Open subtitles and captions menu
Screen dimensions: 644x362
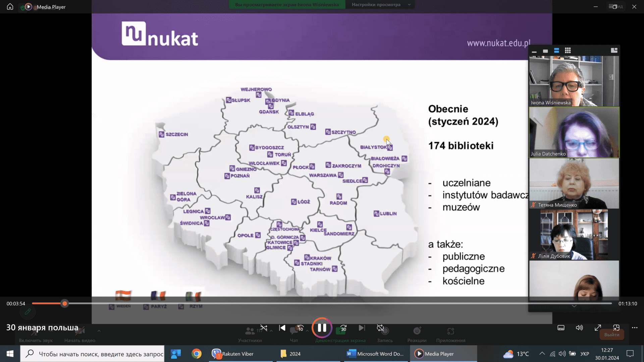point(561,328)
